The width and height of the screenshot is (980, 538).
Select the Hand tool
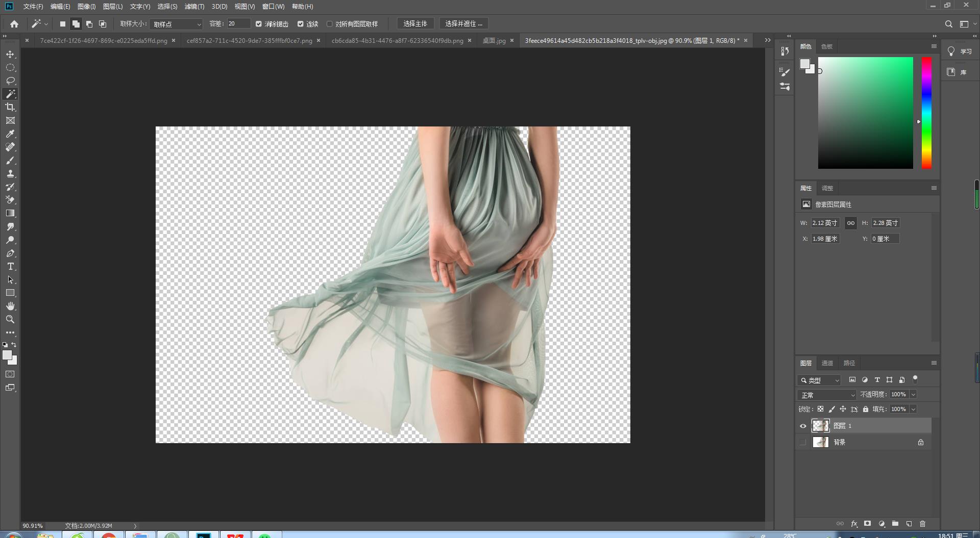[10, 306]
